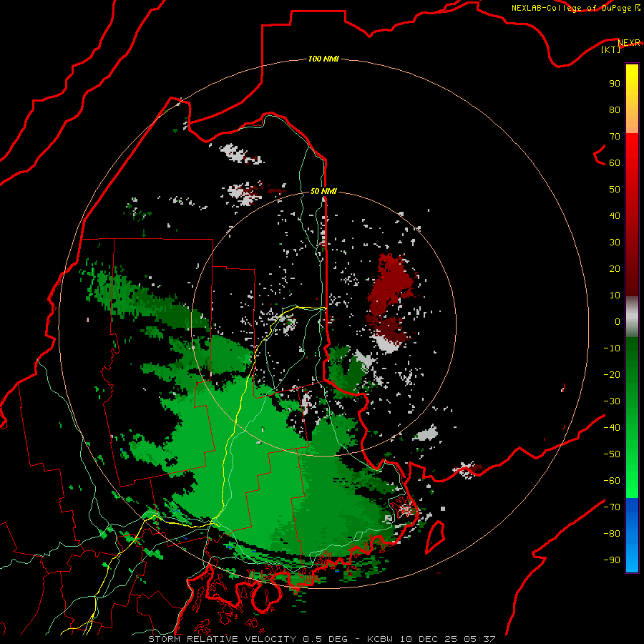Click the 50 value on velocity scale
The image size is (644, 644).
click(x=615, y=190)
